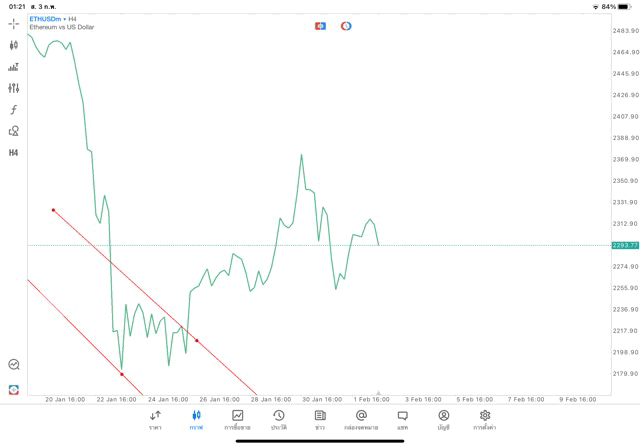Image resolution: width=640 pixels, height=447 pixels.
Task: Toggle the red-blue circular clock icon
Action: point(346,26)
